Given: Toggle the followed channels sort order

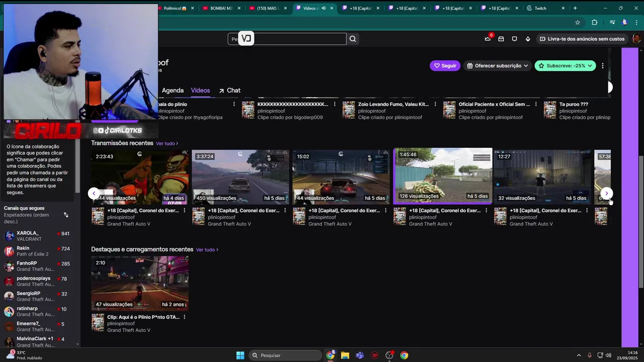Looking at the screenshot, I should click(x=66, y=215).
